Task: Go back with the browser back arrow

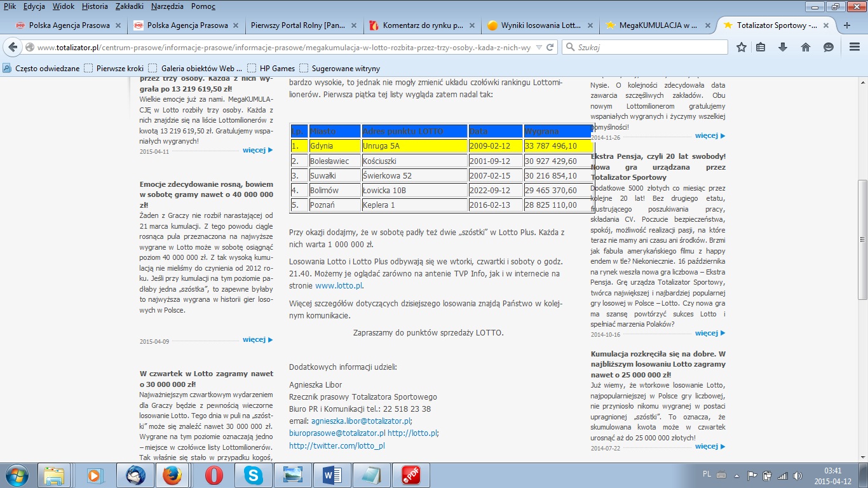Action: tap(13, 47)
